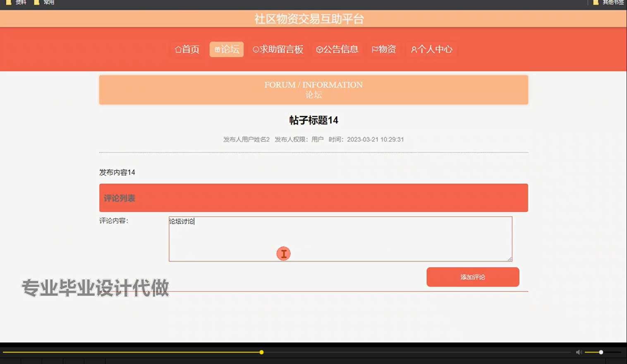The width and height of the screenshot is (627, 364).
Task: Click the FORUM / INFORMATION banner
Action: pyautogui.click(x=313, y=89)
